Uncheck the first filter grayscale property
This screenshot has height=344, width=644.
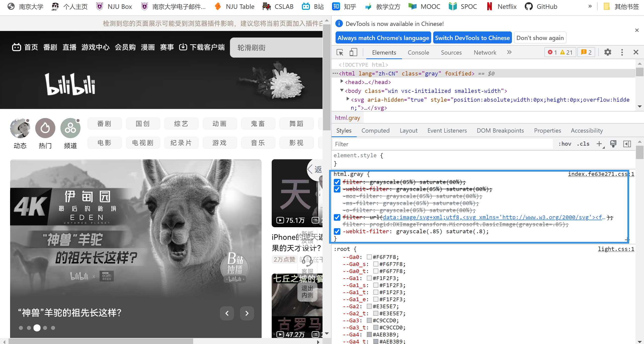[337, 182]
